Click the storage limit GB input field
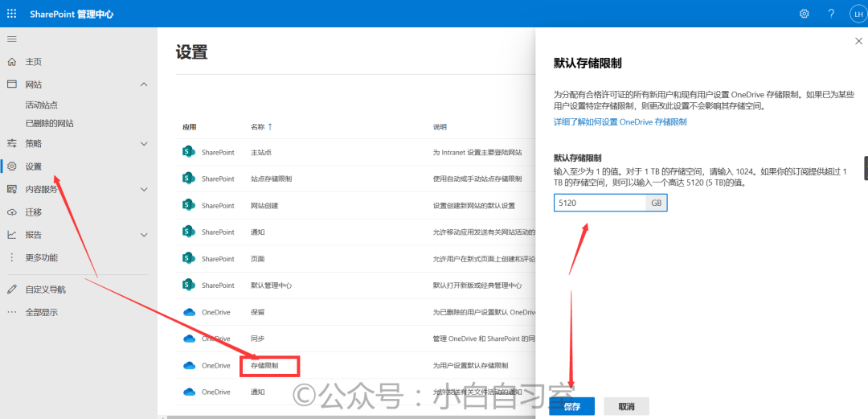 pyautogui.click(x=600, y=203)
